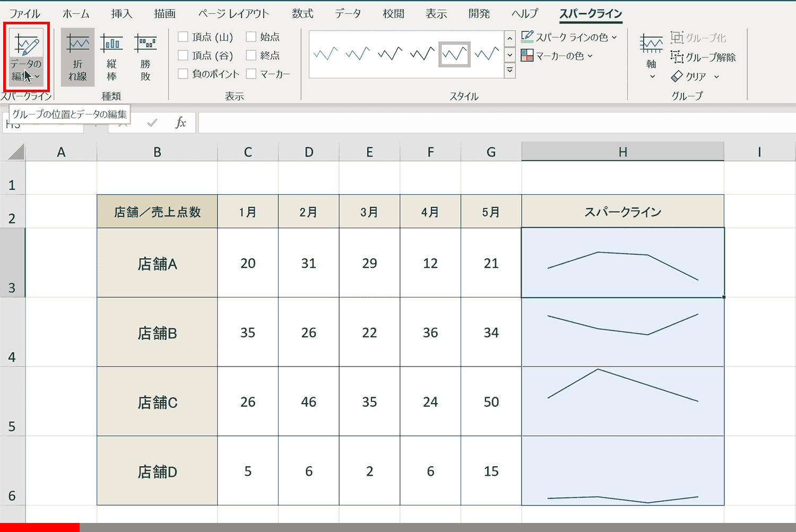Select the 折れ線 line sparkline type
Viewport: 796px width, 532px height.
(77, 57)
